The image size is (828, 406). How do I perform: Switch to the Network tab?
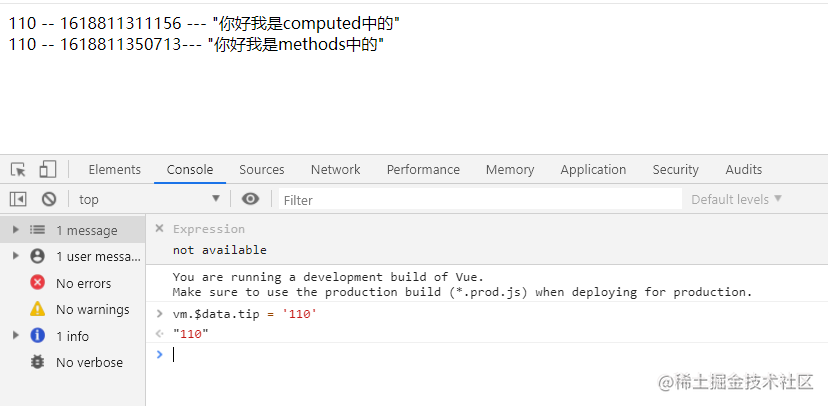pos(335,169)
